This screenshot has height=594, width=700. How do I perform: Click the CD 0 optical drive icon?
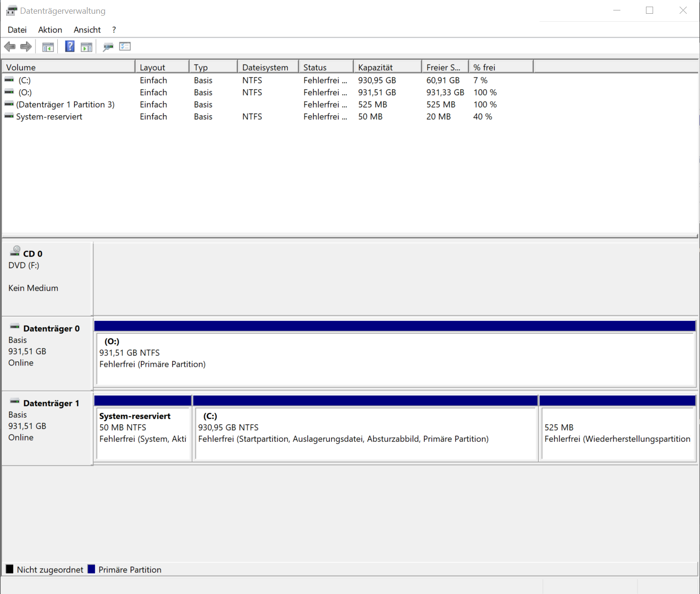click(x=15, y=251)
